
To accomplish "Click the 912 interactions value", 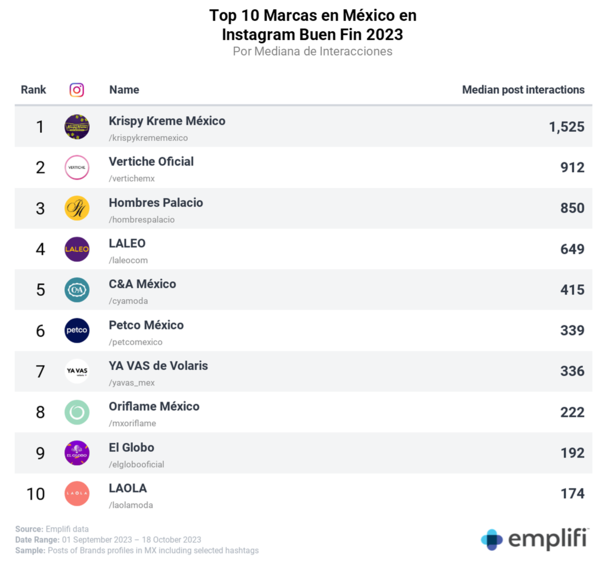I will (572, 168).
